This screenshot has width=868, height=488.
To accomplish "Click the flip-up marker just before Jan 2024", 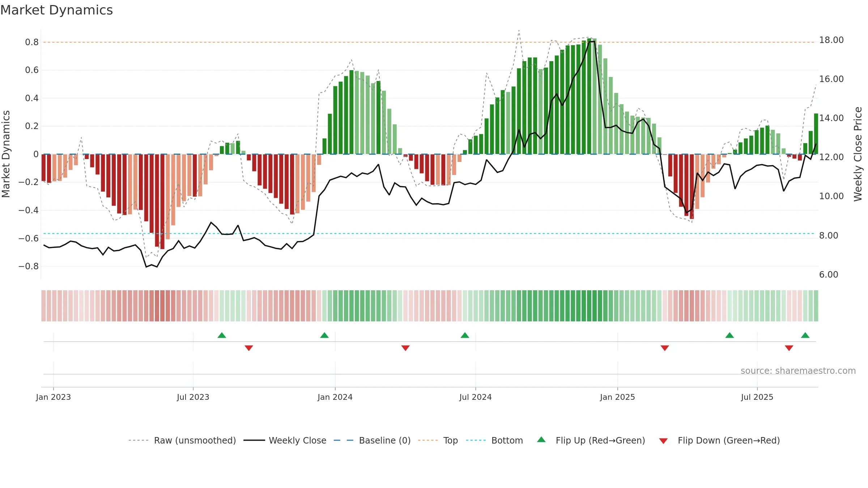I will [x=324, y=335].
